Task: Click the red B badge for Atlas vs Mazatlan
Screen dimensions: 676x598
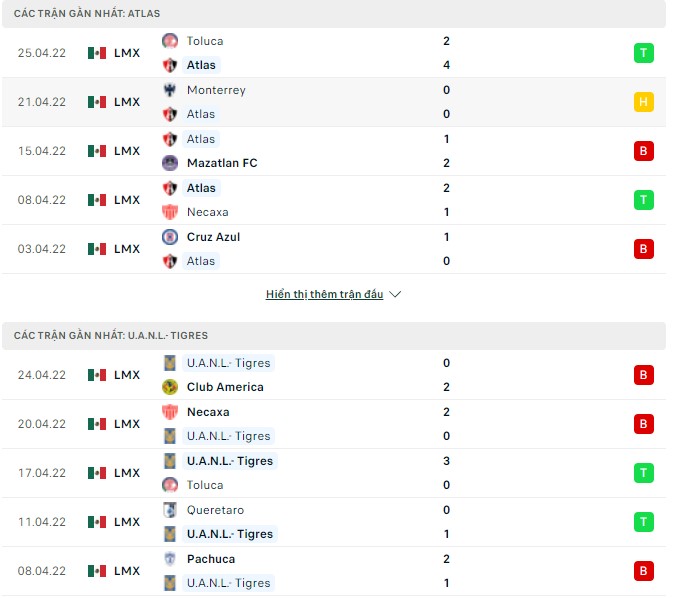Action: coord(644,151)
